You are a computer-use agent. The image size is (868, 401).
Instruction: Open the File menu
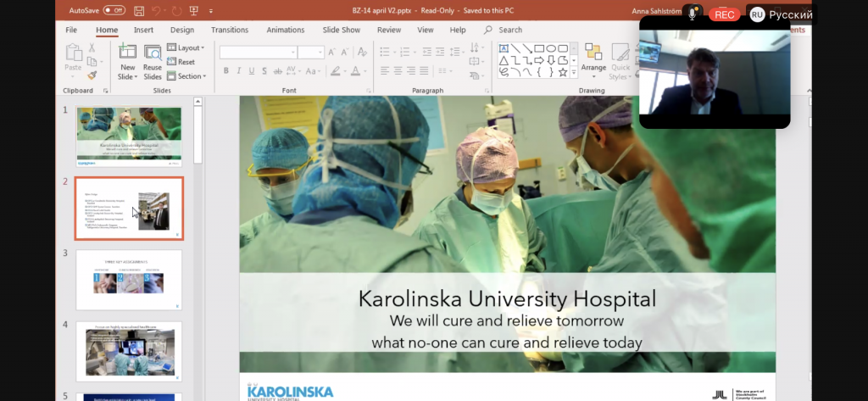[x=71, y=30]
